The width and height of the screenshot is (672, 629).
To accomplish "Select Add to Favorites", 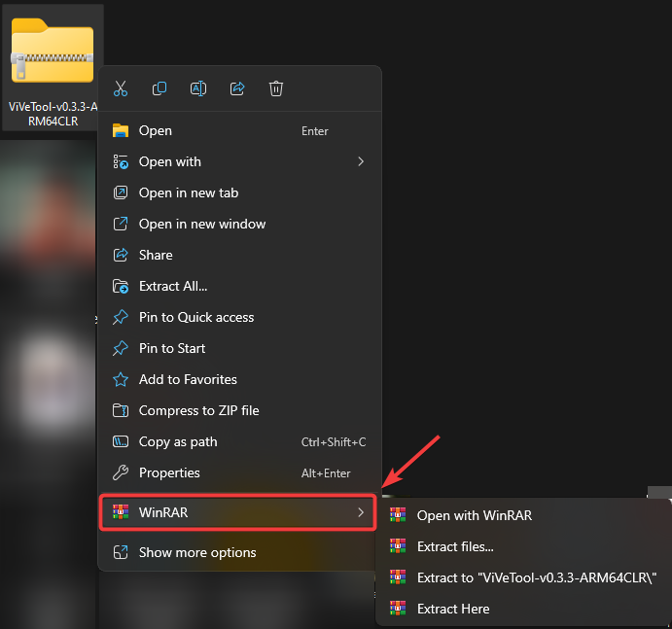I will click(x=239, y=379).
